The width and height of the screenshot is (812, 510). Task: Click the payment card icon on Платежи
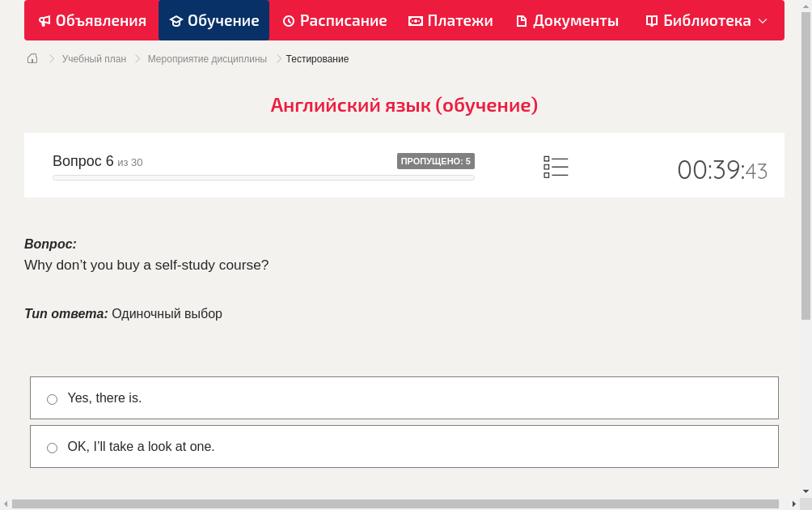[416, 20]
